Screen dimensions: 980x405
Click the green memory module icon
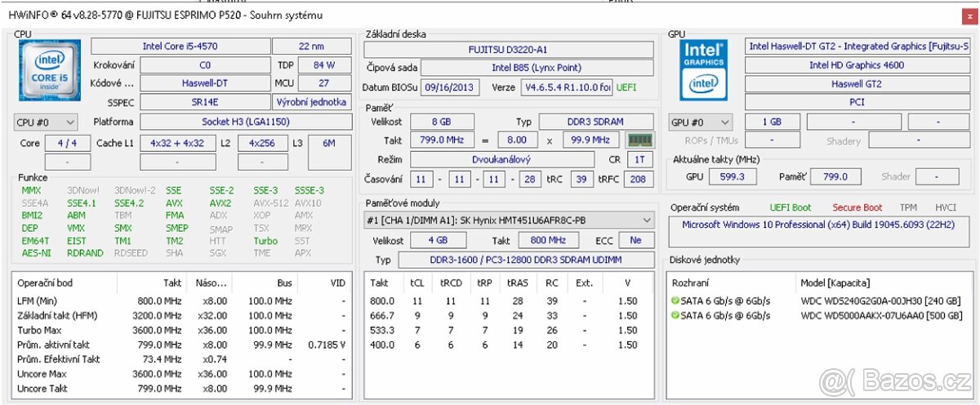click(639, 140)
